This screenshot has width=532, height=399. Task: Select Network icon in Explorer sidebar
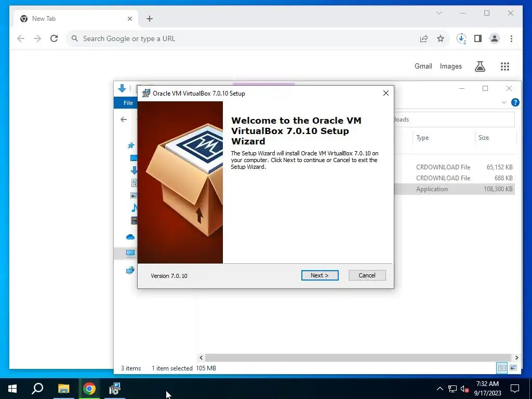pos(130,270)
